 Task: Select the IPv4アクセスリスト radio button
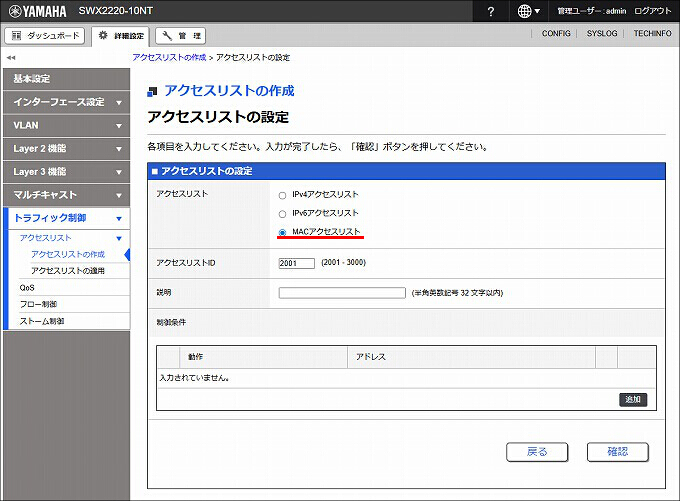[x=282, y=196]
